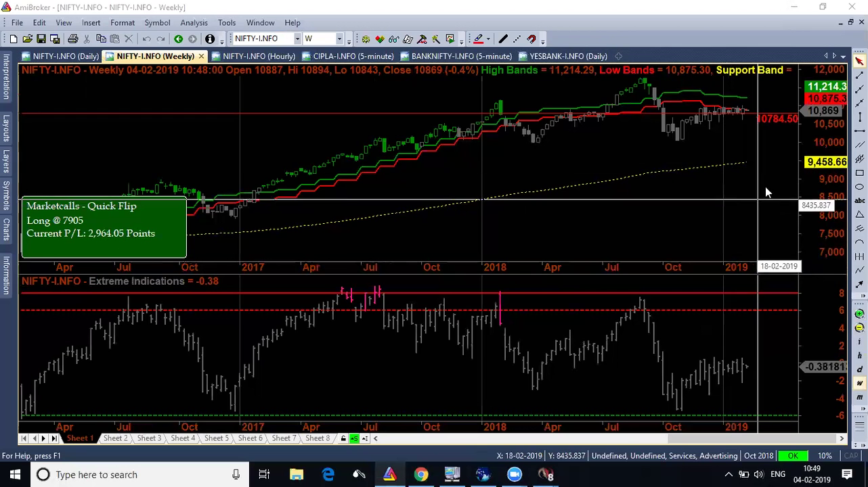Open the NIFTY-I.NFO symbol dropdown
The image size is (868, 487).
pyautogui.click(x=297, y=39)
